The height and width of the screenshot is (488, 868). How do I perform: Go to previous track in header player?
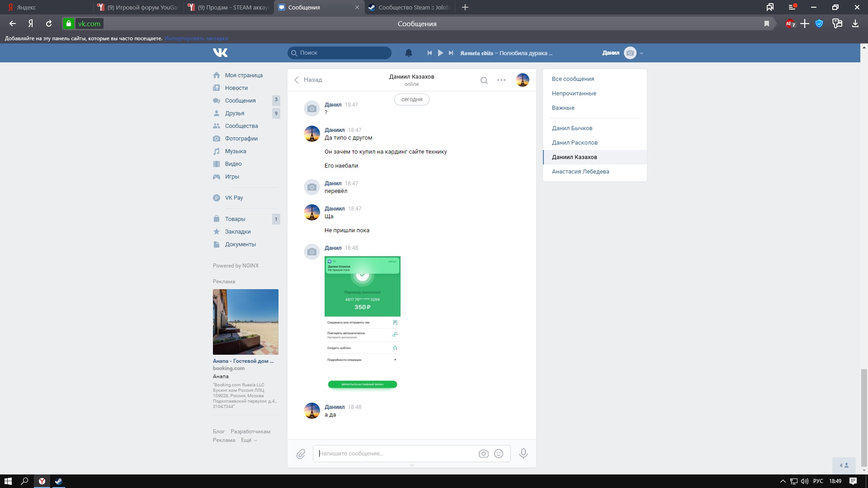pos(429,53)
